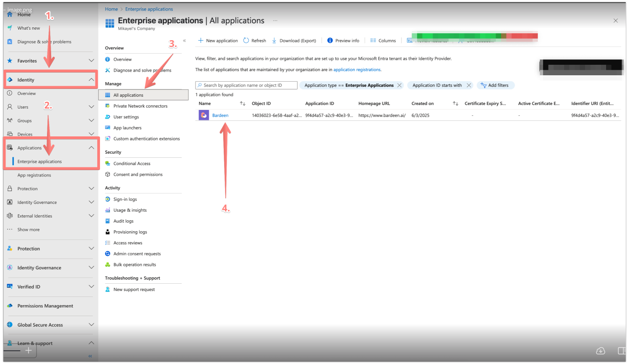
Task: Click New application button
Action: click(x=218, y=41)
